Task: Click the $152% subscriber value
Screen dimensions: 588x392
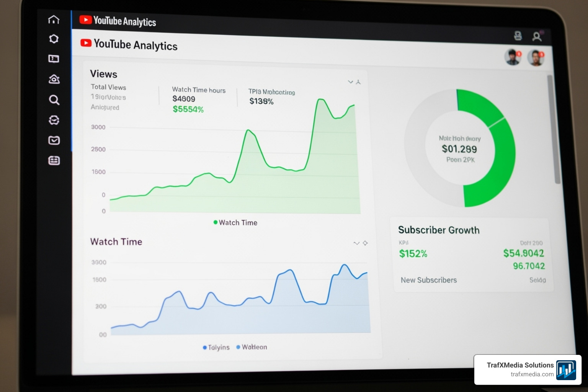Action: pos(413,253)
